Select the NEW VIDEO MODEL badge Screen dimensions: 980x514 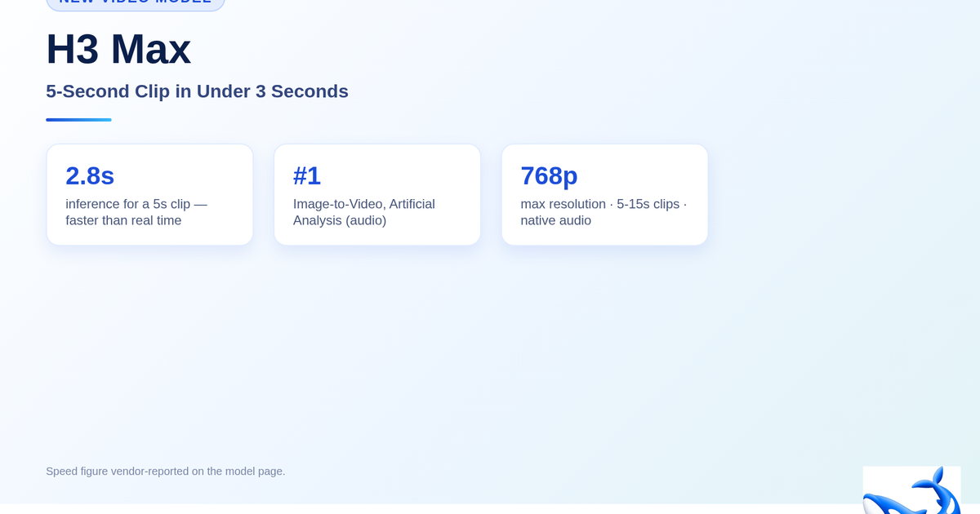(136, 3)
